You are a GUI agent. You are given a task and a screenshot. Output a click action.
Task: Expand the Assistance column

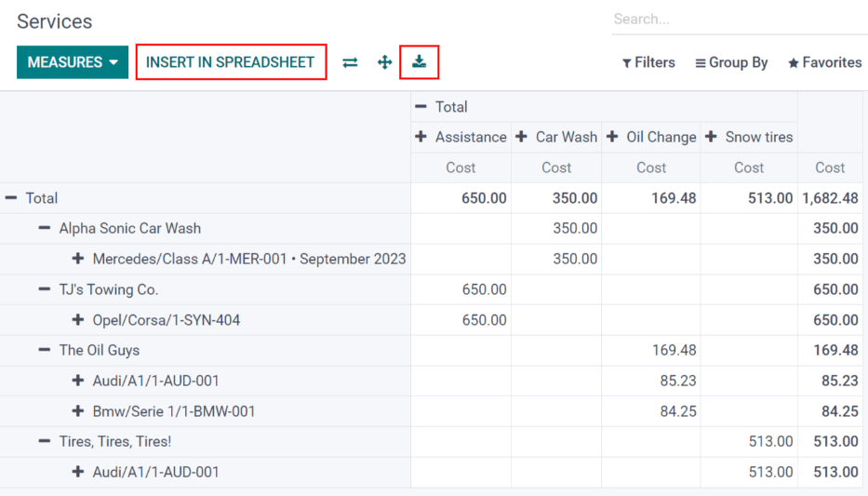pos(461,137)
